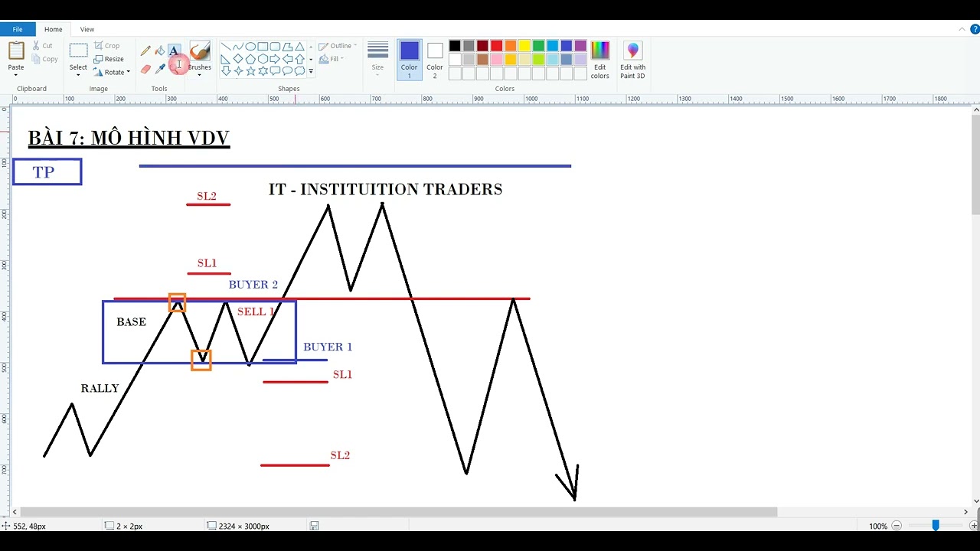Choose the rectangle shape in Shapes gallery

[263, 47]
